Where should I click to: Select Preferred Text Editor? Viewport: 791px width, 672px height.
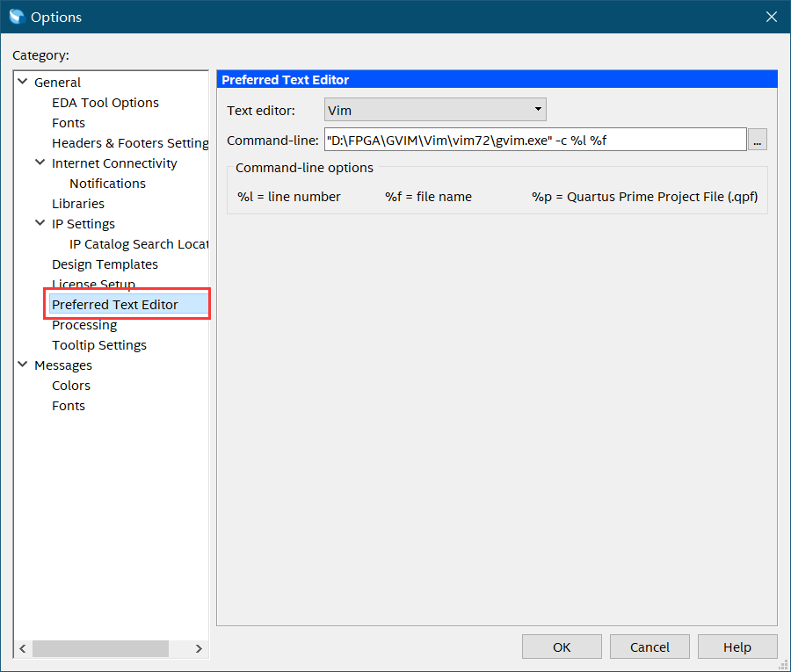pyautogui.click(x=128, y=305)
